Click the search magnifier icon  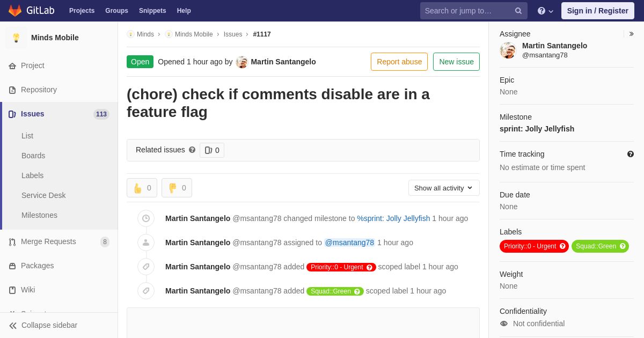tap(518, 11)
